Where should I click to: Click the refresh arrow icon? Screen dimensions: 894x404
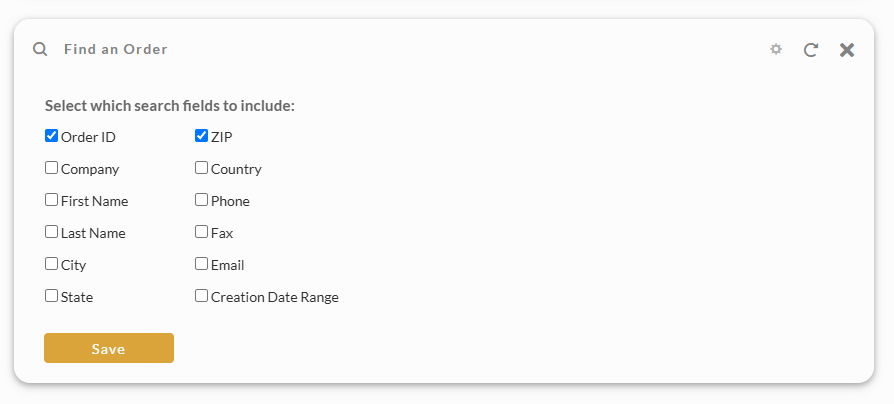(x=811, y=50)
